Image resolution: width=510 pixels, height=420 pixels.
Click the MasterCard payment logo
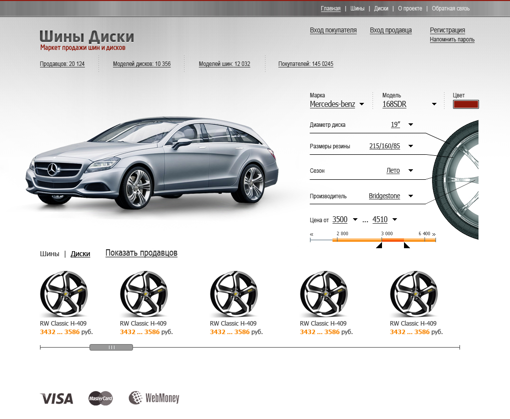[100, 398]
